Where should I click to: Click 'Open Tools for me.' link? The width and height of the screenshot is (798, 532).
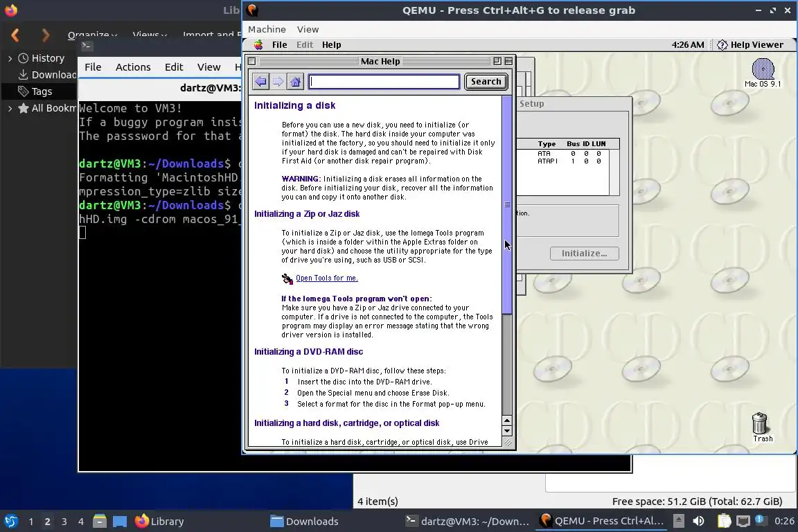tap(327, 278)
